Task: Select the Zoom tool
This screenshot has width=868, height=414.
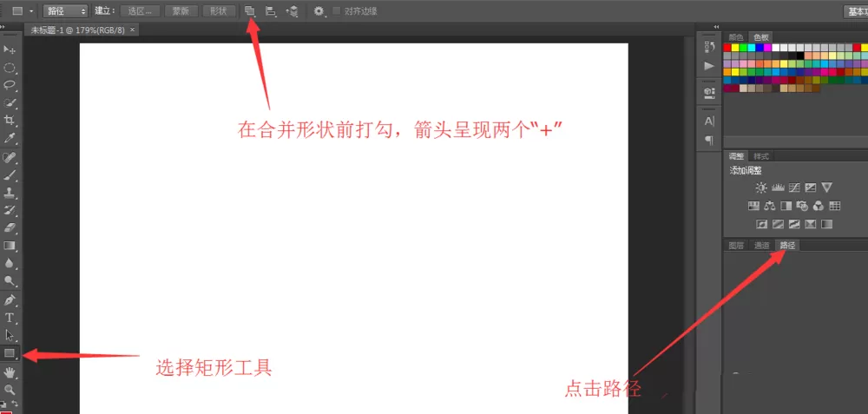Action: 10,390
